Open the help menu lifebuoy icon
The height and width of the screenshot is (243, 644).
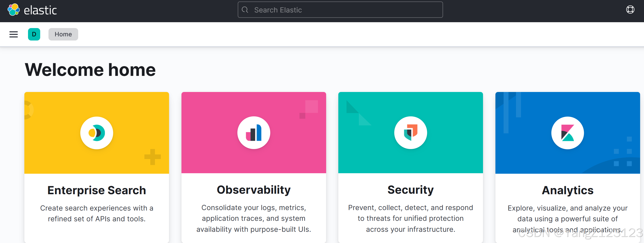[x=630, y=10]
